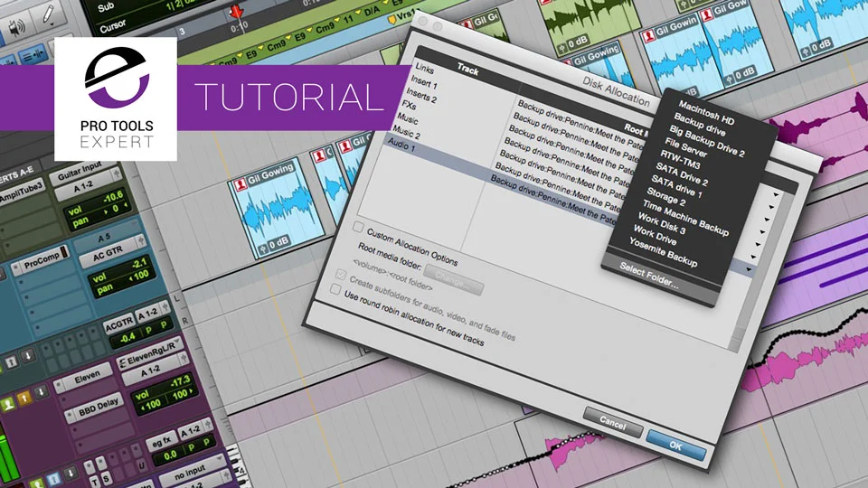Click Cancel in Disk Allocation dialog
The image size is (868, 488).
pos(613,422)
